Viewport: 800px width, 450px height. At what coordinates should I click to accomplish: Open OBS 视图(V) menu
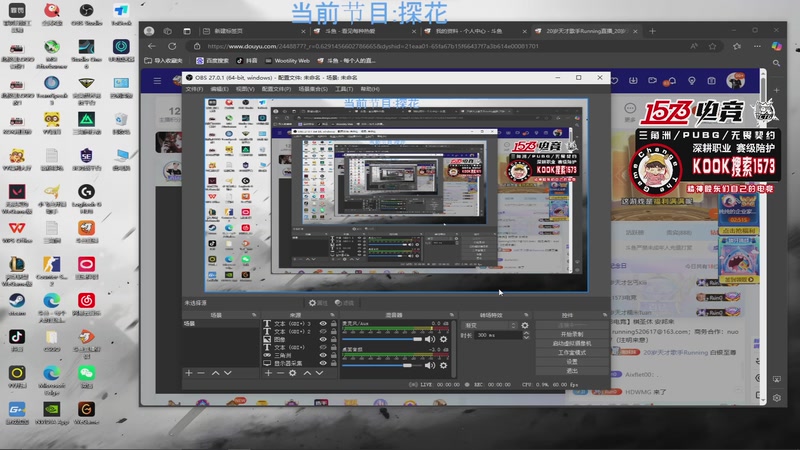point(245,89)
